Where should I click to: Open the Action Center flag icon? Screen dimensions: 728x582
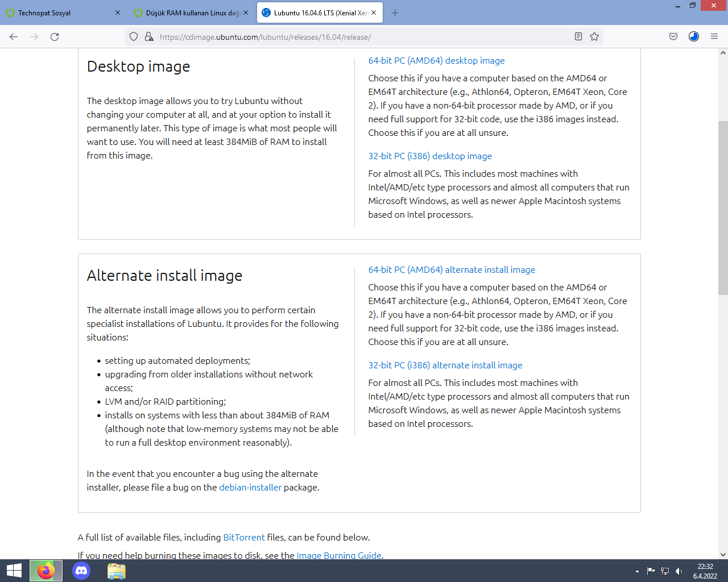pos(651,571)
